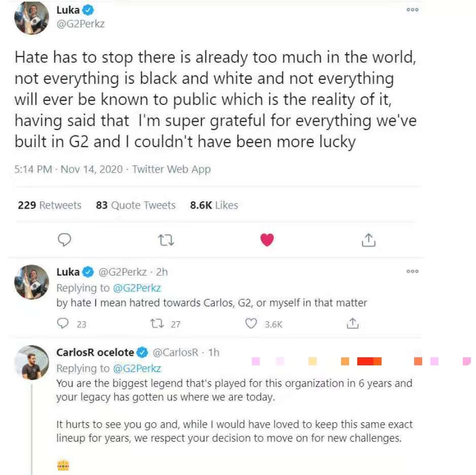Click the reply icon under main tweet

[x=64, y=240]
